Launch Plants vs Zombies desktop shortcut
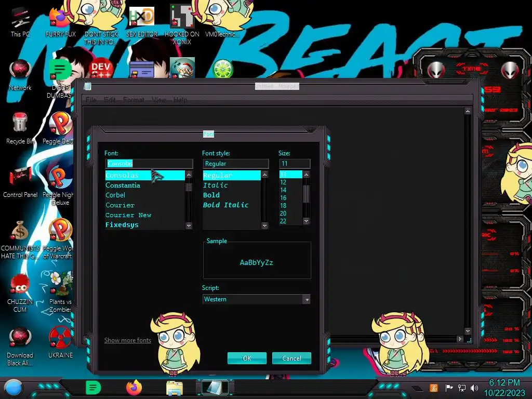Screen dimensions: 532x399 coord(60,292)
